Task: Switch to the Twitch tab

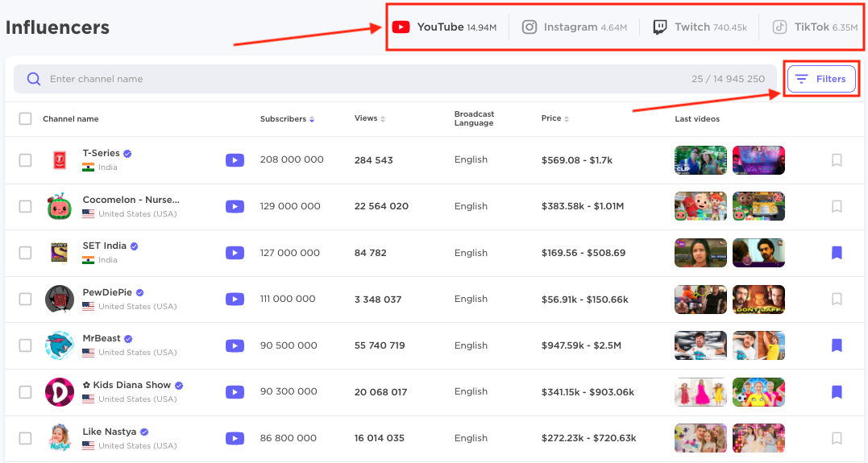Action: [700, 27]
